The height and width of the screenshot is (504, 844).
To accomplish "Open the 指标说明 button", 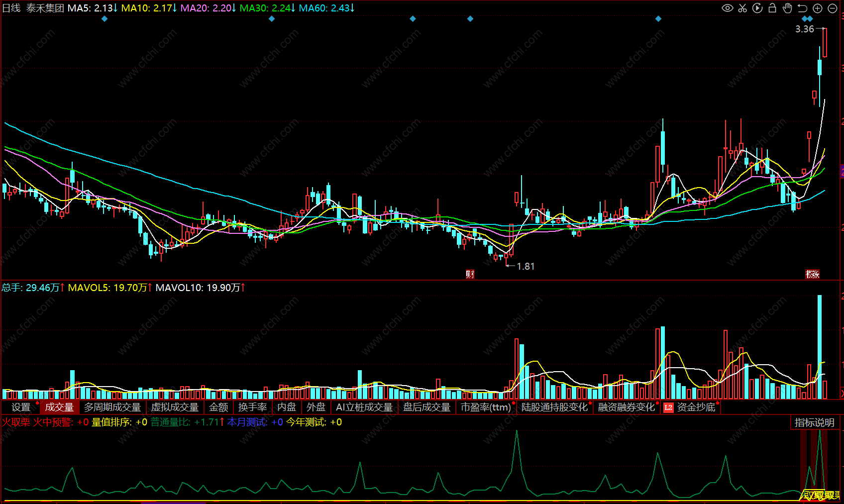I will [814, 422].
